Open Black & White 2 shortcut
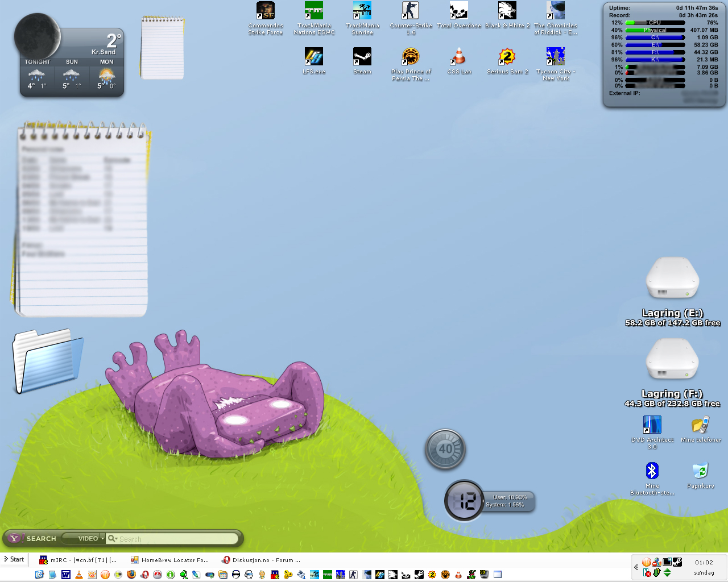 point(507,15)
